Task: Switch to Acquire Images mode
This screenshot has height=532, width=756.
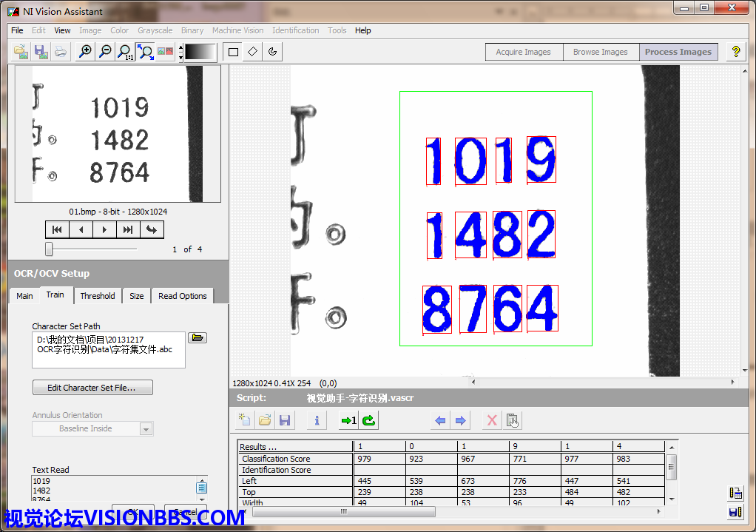Action: (523, 52)
